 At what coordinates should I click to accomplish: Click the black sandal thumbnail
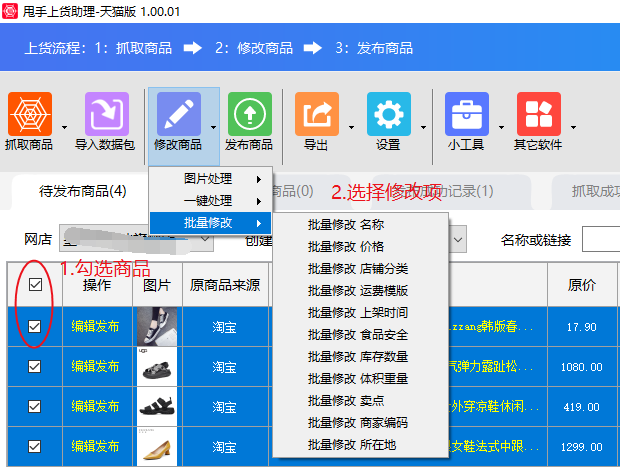coord(157,406)
